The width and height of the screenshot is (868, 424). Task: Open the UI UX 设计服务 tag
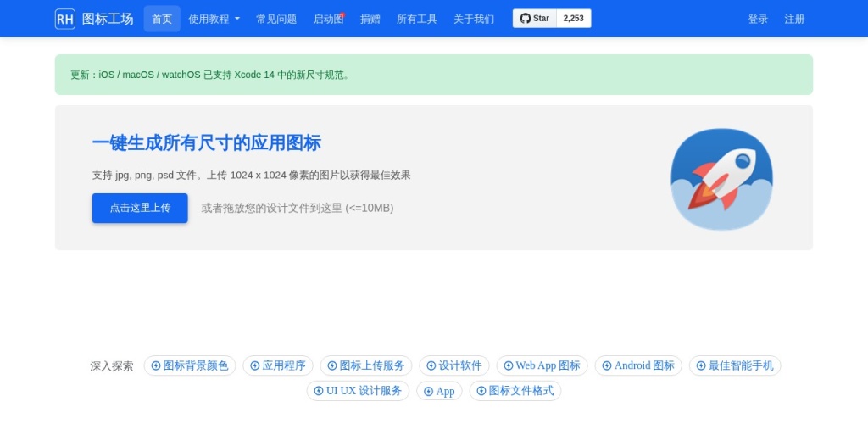coord(358,391)
